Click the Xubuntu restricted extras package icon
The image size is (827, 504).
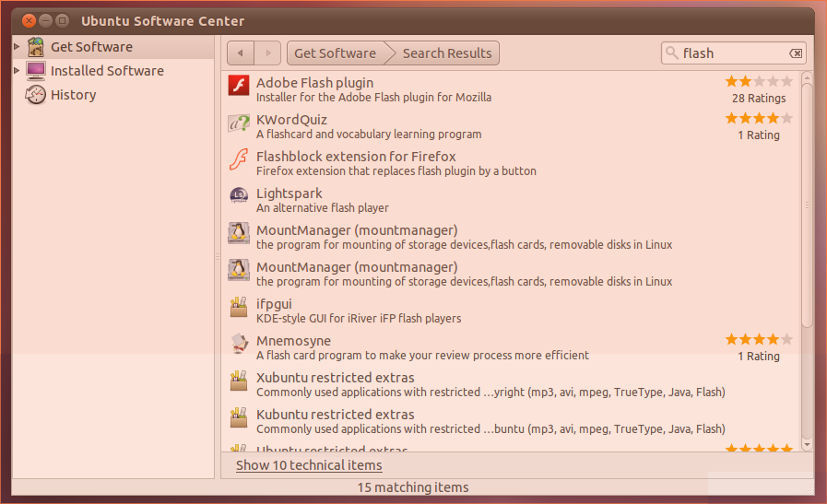[x=239, y=381]
